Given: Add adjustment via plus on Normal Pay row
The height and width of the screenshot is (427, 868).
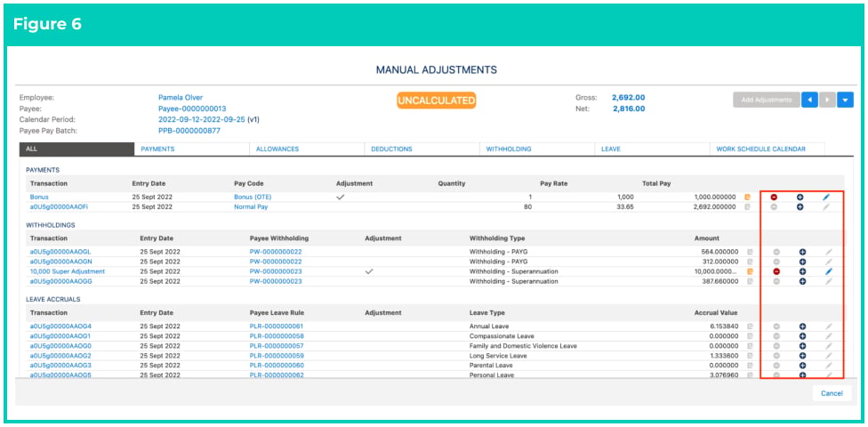Looking at the screenshot, I should pyautogui.click(x=800, y=207).
